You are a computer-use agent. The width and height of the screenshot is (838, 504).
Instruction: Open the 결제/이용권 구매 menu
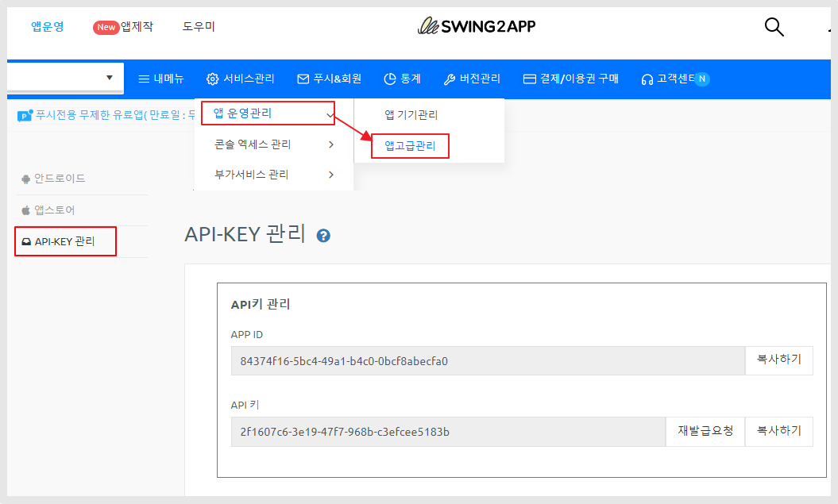[x=571, y=79]
